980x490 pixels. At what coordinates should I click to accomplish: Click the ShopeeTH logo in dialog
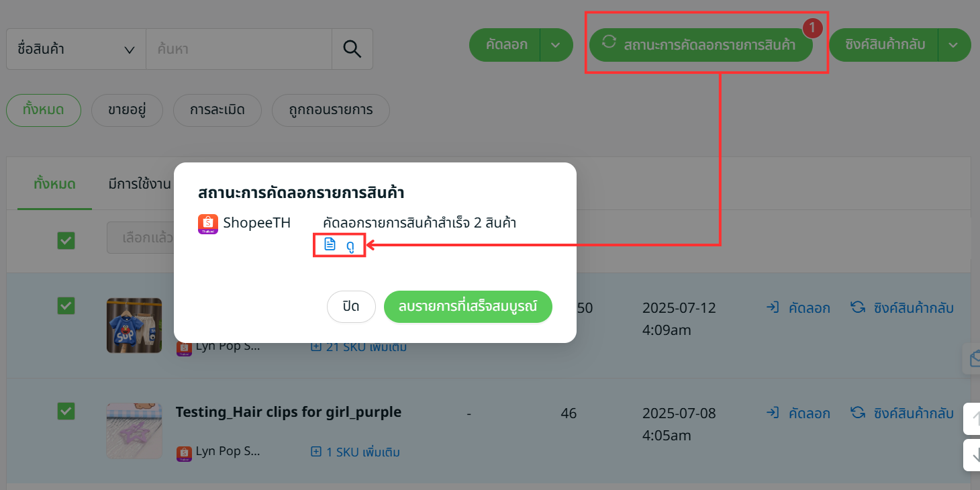(208, 224)
